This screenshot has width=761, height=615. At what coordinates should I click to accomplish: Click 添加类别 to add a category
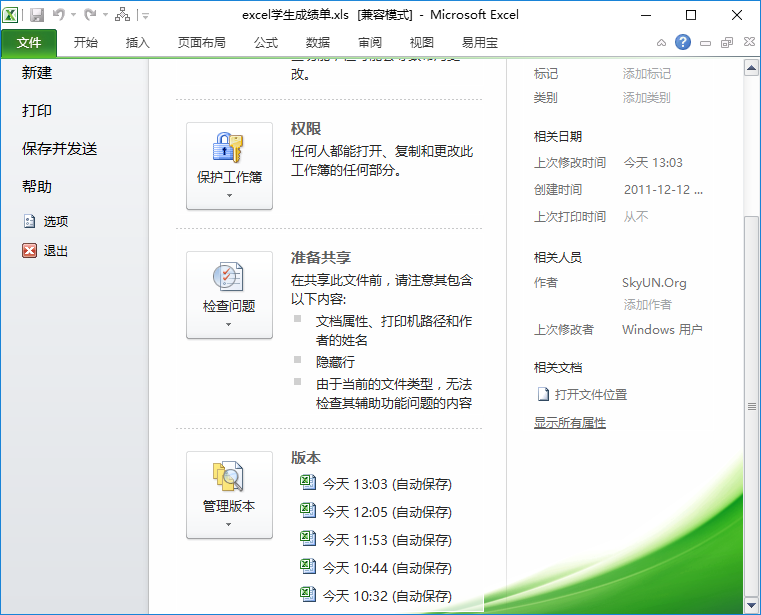[x=647, y=98]
